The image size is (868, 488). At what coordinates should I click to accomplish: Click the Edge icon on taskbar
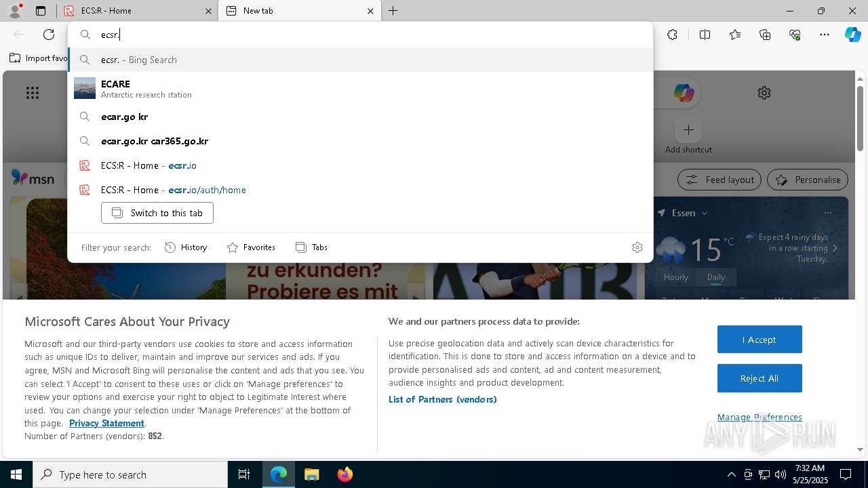pos(279,474)
